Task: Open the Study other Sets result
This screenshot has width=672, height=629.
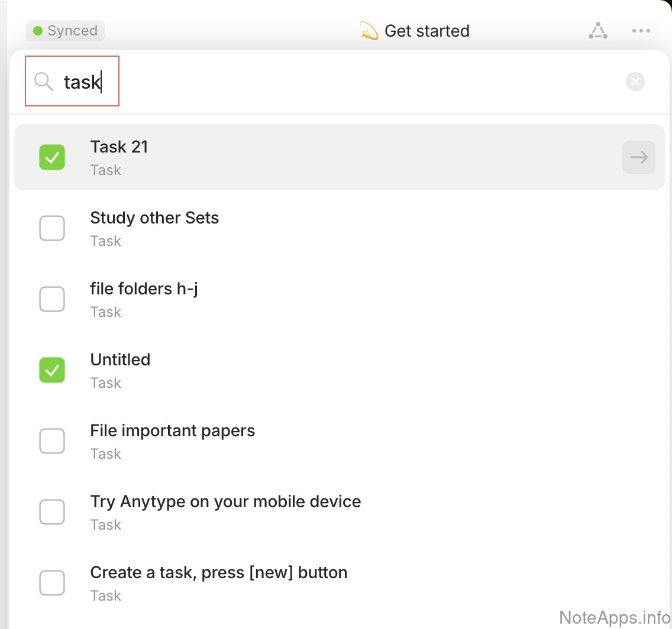Action: click(154, 218)
